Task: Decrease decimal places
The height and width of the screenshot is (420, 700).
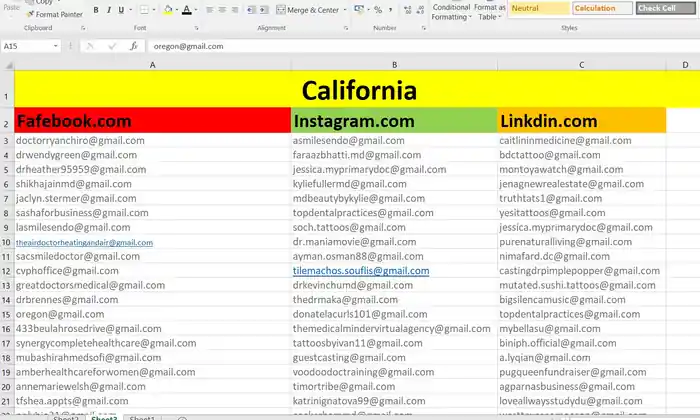Action: 420,10
